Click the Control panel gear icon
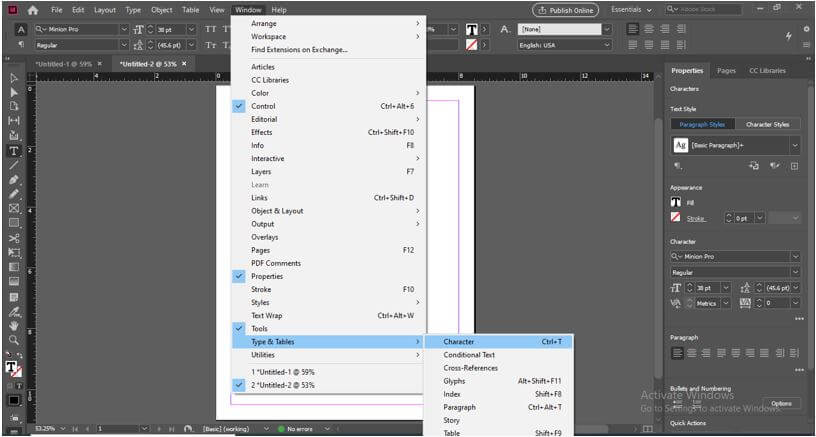The height and width of the screenshot is (437, 816). point(807,30)
